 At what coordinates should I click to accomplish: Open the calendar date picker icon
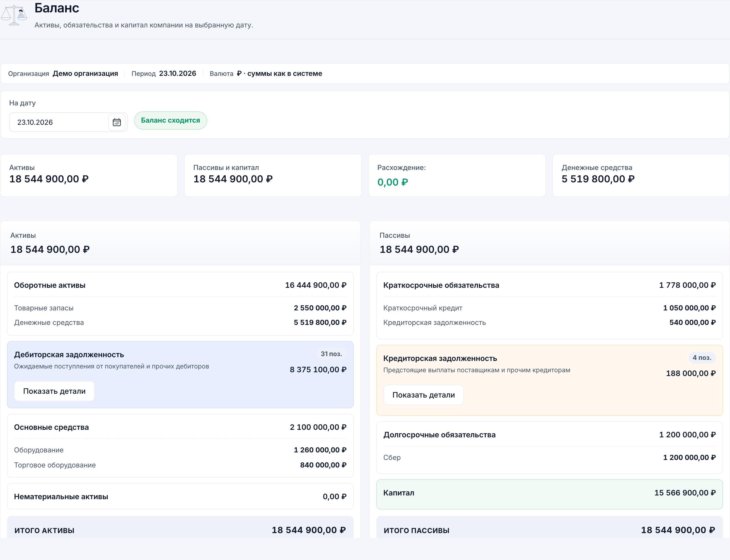point(117,122)
